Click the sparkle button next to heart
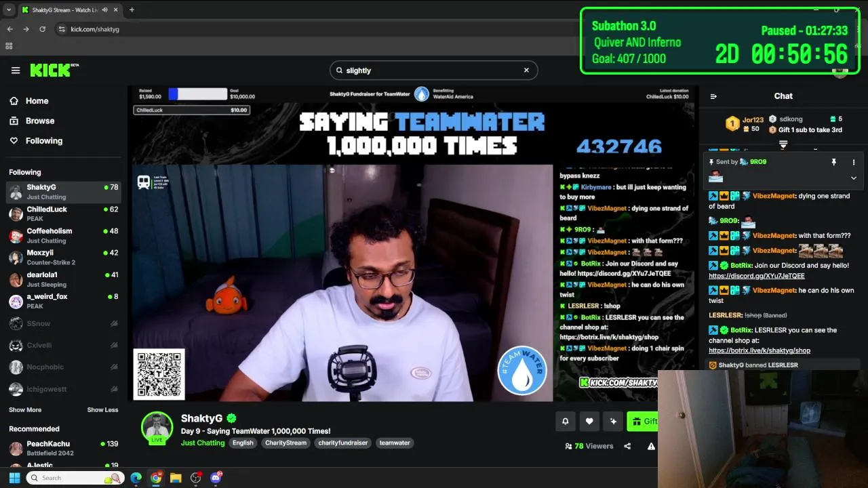The height and width of the screenshot is (488, 868). click(613, 422)
